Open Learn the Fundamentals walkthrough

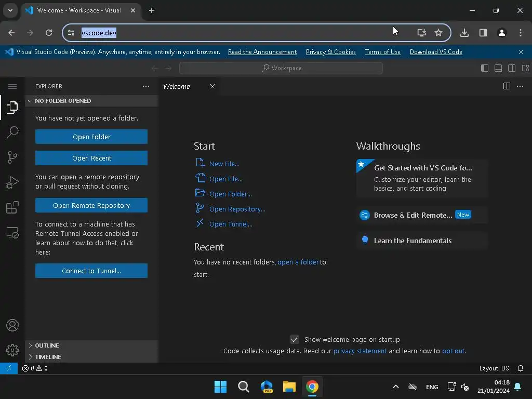(x=422, y=241)
